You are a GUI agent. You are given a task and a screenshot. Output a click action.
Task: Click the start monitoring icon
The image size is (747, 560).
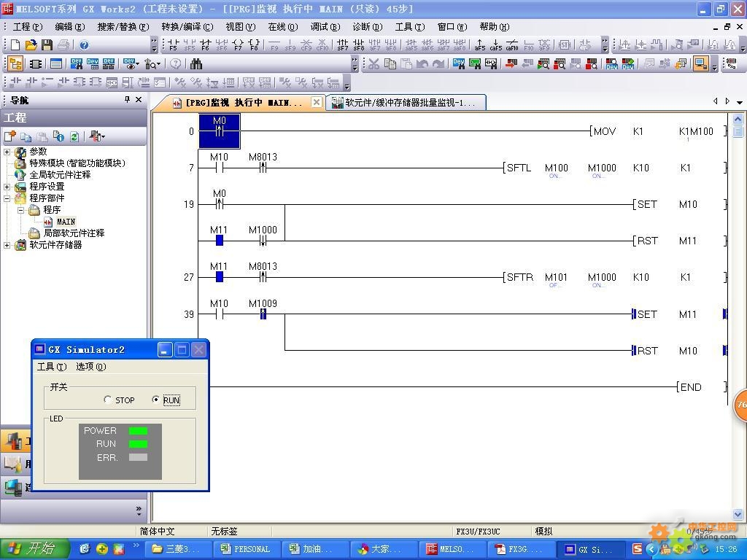coord(543,63)
